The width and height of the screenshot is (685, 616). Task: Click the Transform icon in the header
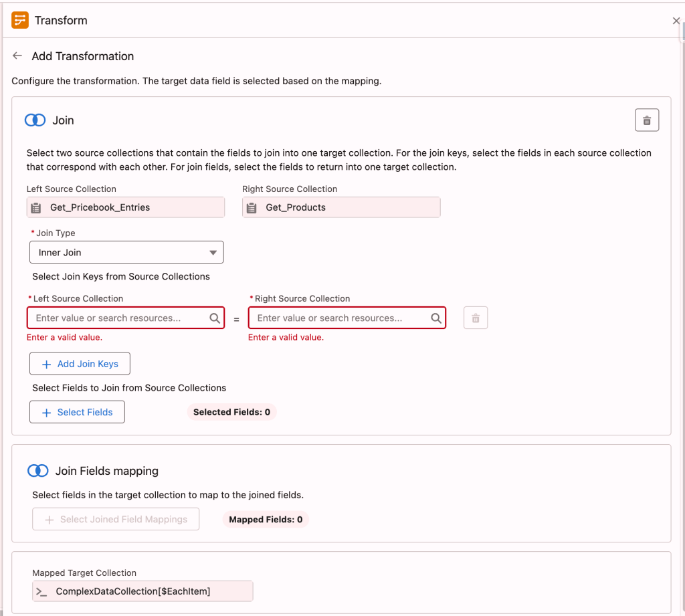tap(19, 20)
